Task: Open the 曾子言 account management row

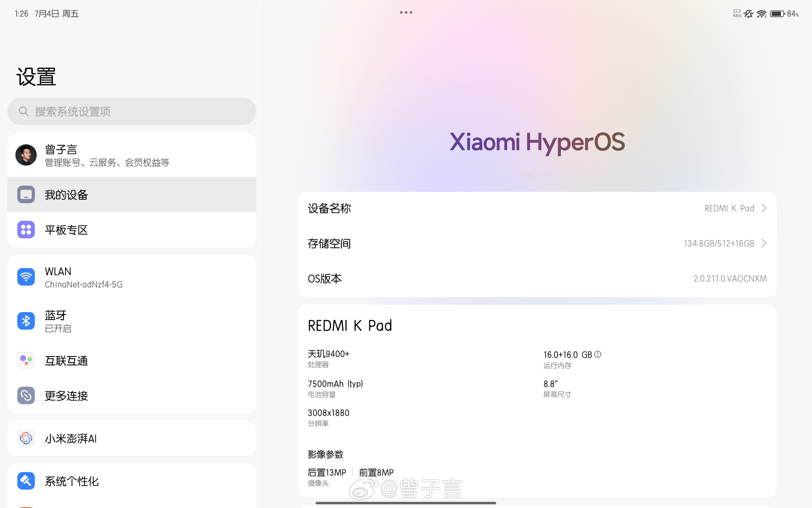Action: (131, 155)
